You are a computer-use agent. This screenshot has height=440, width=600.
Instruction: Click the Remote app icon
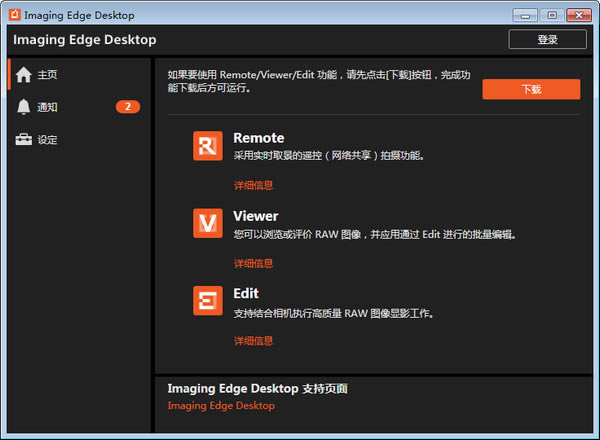coord(207,146)
